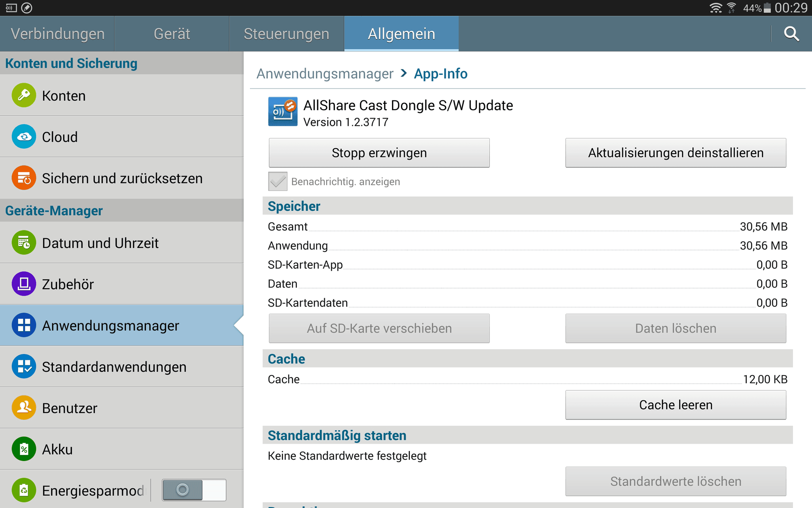The height and width of the screenshot is (508, 812).
Task: Open the Benutzer settings entry
Action: [122, 408]
